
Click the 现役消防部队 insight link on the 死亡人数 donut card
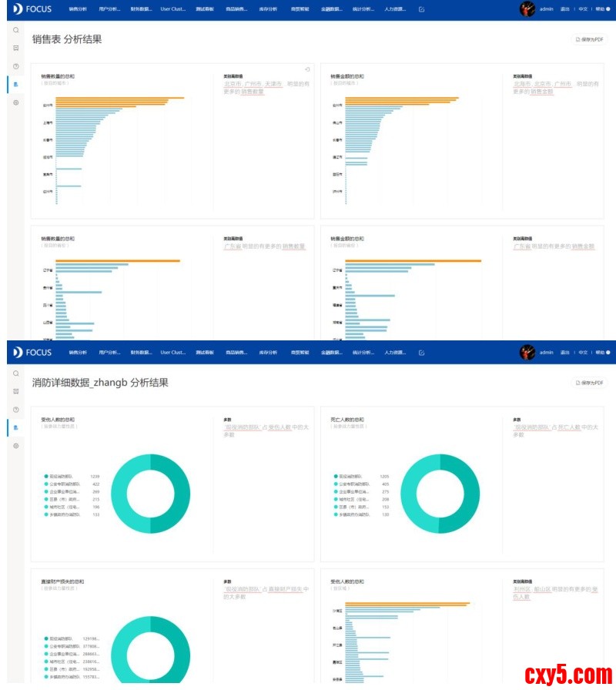(531, 427)
